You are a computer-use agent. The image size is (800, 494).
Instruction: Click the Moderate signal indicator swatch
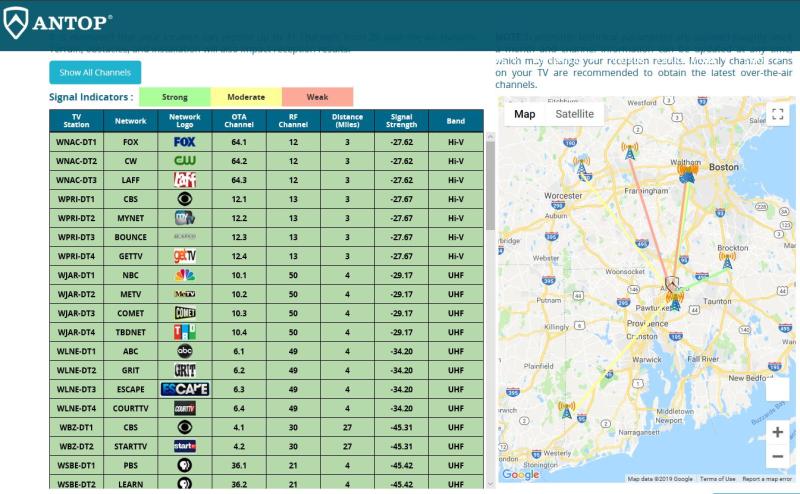tap(246, 97)
